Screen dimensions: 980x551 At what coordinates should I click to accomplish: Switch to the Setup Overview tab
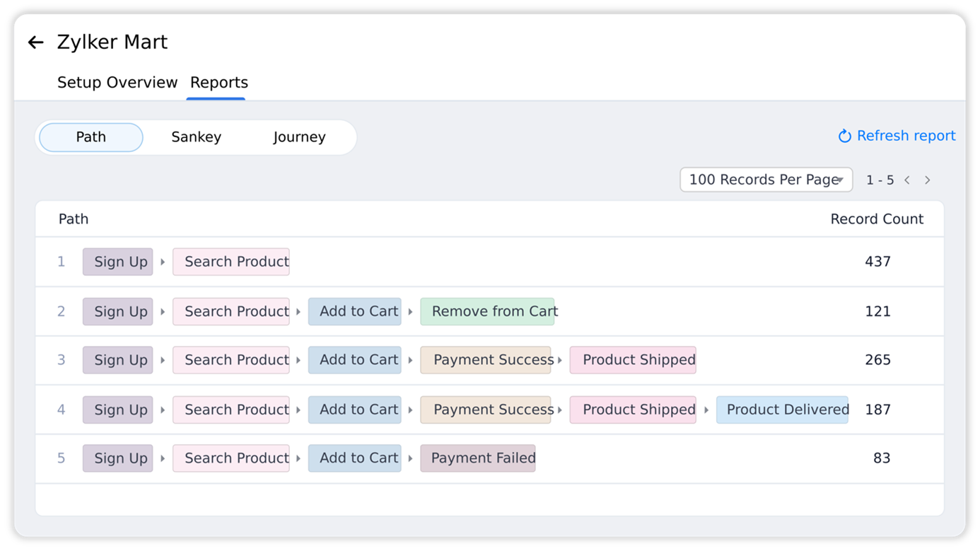pyautogui.click(x=117, y=83)
